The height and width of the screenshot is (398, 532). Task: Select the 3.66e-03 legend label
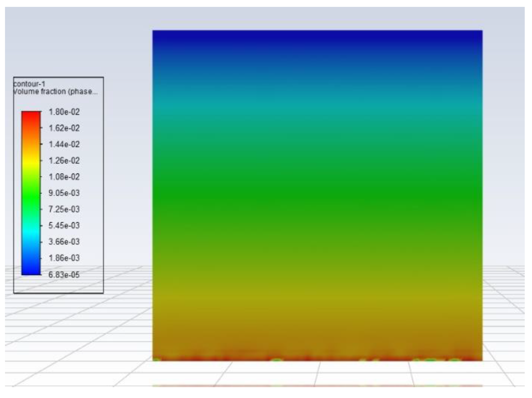[x=64, y=242]
